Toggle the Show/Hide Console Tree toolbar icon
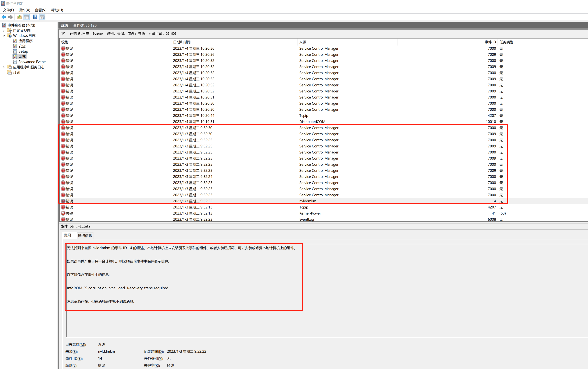Screen dimensions: 588x369 tap(27, 17)
